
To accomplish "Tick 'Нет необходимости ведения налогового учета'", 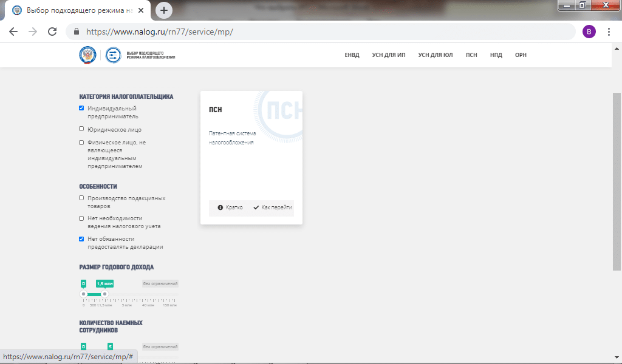I will [82, 218].
